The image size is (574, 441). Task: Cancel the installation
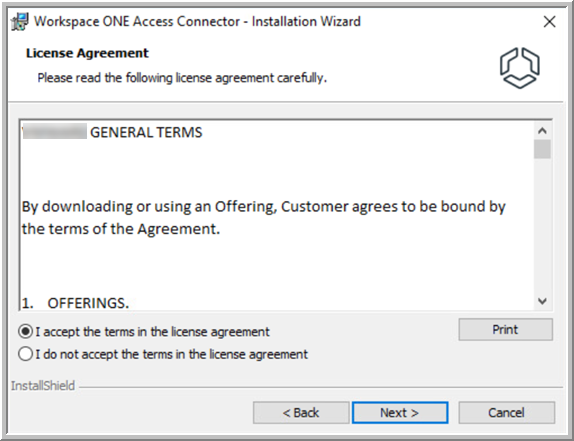[x=507, y=413]
